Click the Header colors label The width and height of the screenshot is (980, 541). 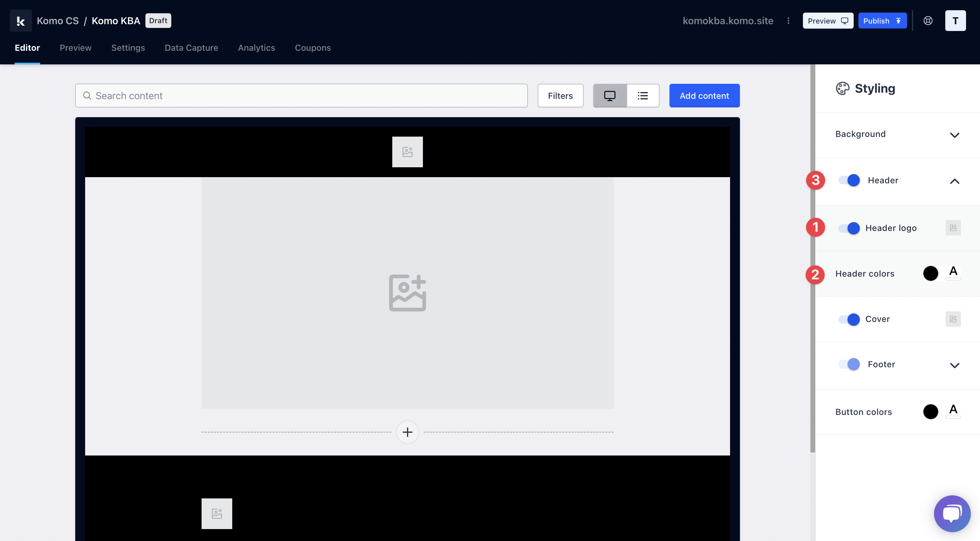point(865,274)
